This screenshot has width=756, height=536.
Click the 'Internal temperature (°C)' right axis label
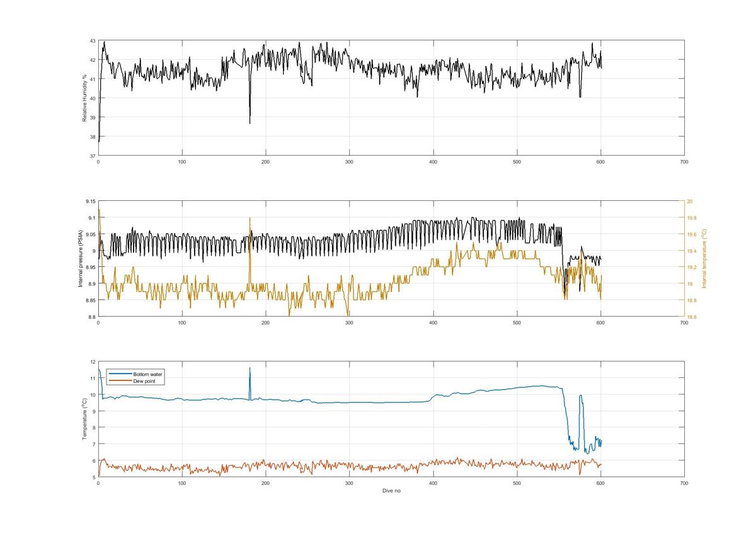(x=705, y=259)
